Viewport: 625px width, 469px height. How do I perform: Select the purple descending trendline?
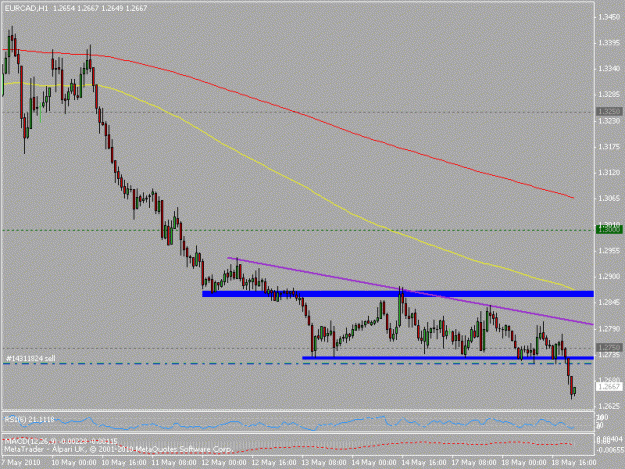click(409, 291)
